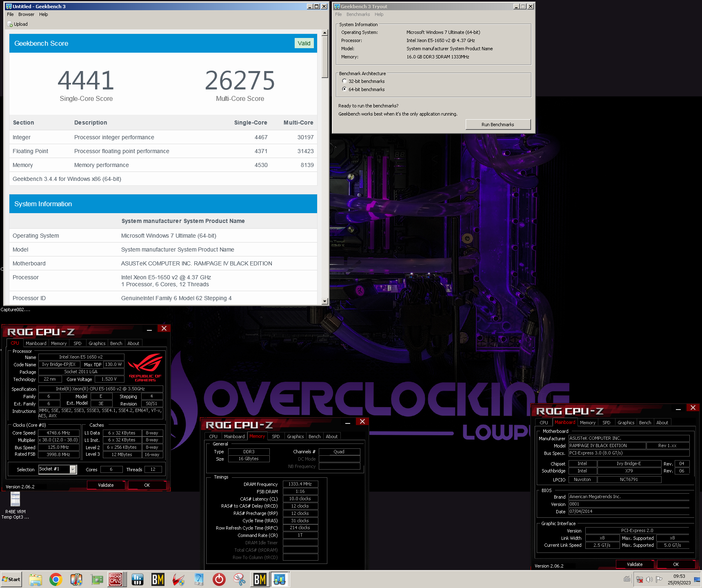Open the Graphics tab in CPU-Z Memory window
The image size is (702, 588).
(295, 437)
